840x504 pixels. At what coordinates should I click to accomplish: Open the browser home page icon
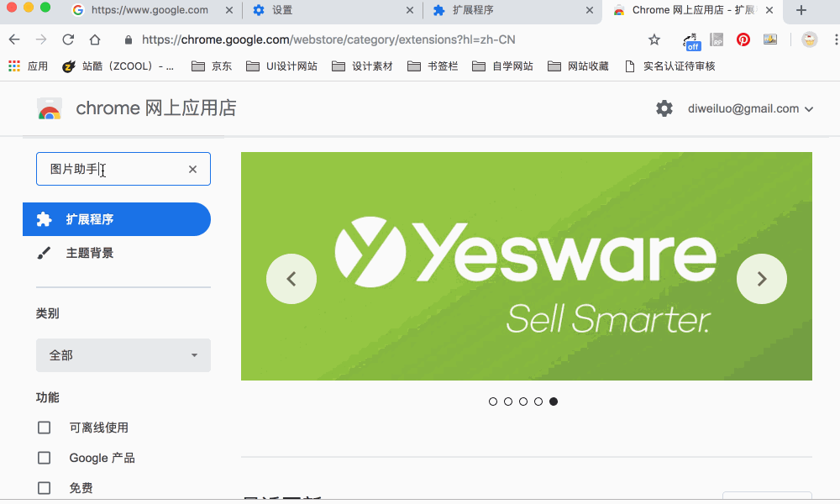click(95, 39)
